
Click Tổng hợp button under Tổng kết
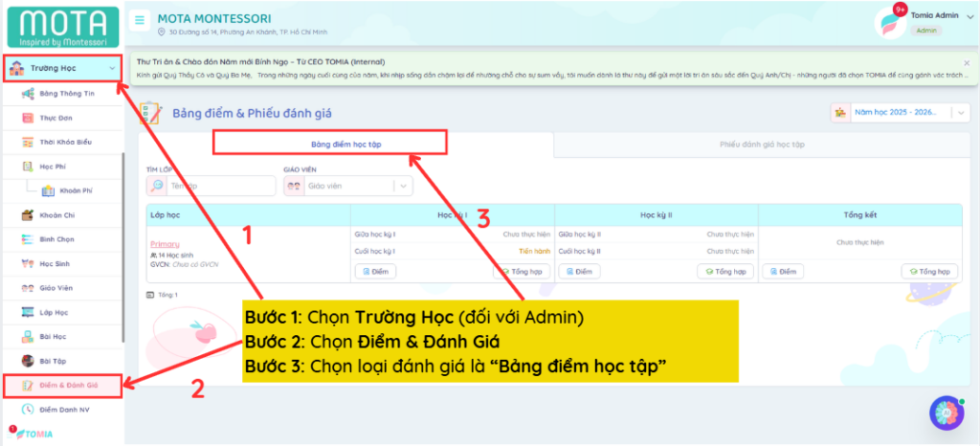coord(928,272)
